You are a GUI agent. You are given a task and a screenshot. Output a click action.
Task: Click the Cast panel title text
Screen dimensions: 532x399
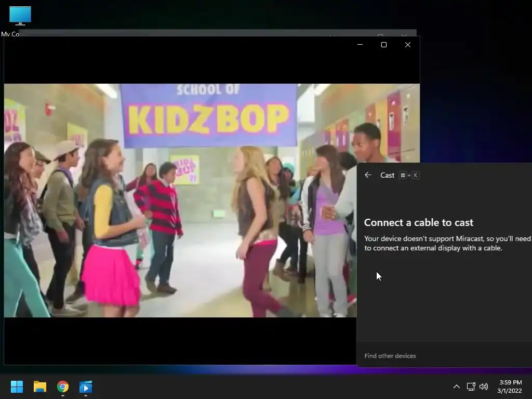(x=387, y=175)
